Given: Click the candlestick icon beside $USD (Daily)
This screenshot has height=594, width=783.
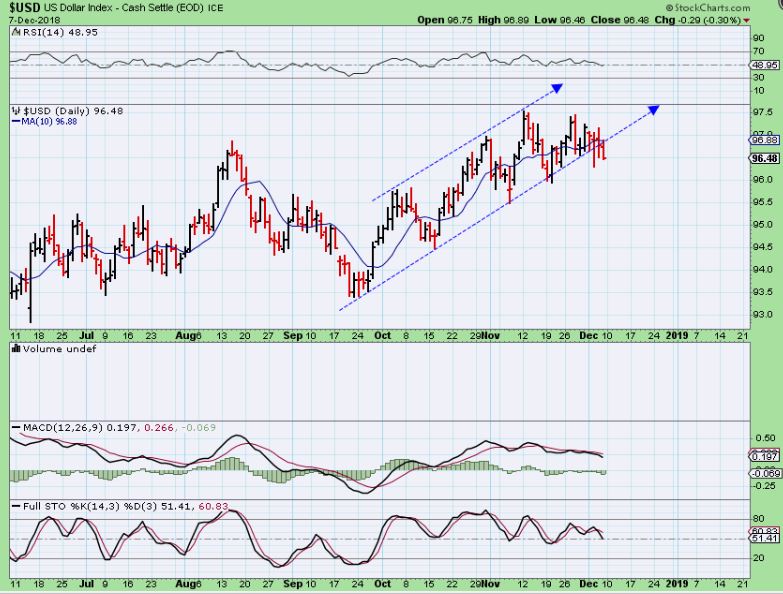Looking at the screenshot, I should click(16, 111).
